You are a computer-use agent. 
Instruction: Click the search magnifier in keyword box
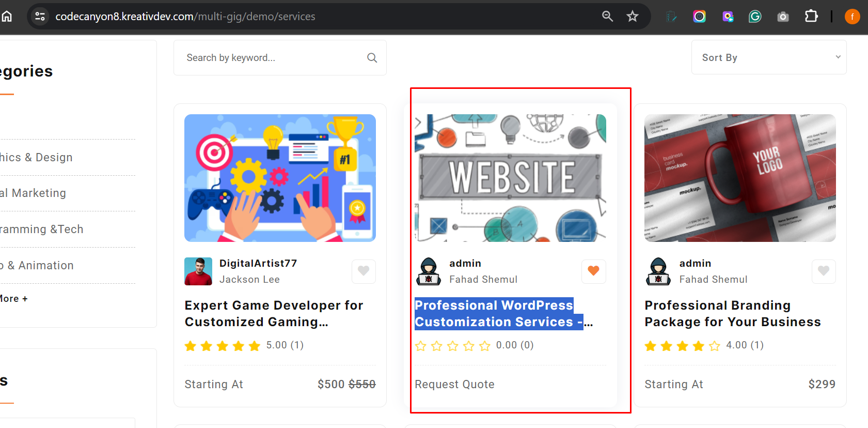tap(372, 58)
